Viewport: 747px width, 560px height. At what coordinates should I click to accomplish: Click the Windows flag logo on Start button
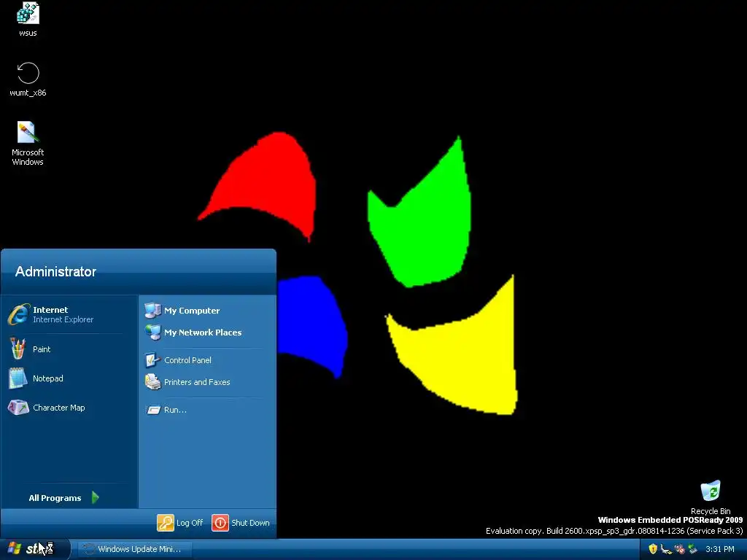point(15,548)
